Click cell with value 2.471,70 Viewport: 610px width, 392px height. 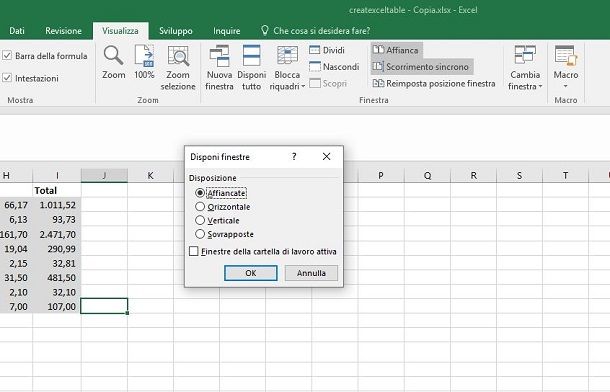[57, 234]
